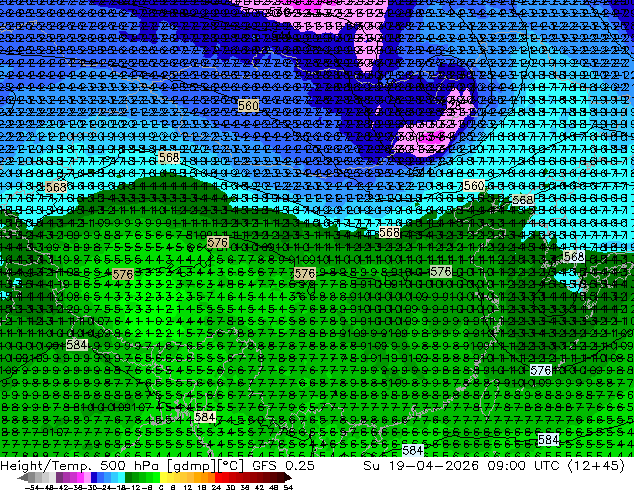Click the "560" contour label on cyan area
634x490 pixels.
coord(473,186)
